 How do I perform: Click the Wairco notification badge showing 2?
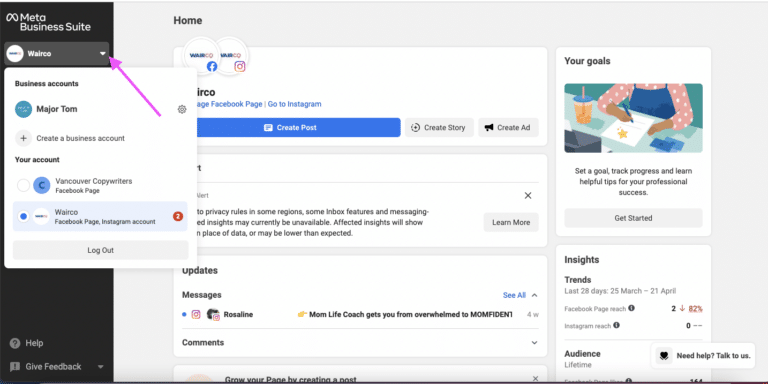click(x=178, y=216)
